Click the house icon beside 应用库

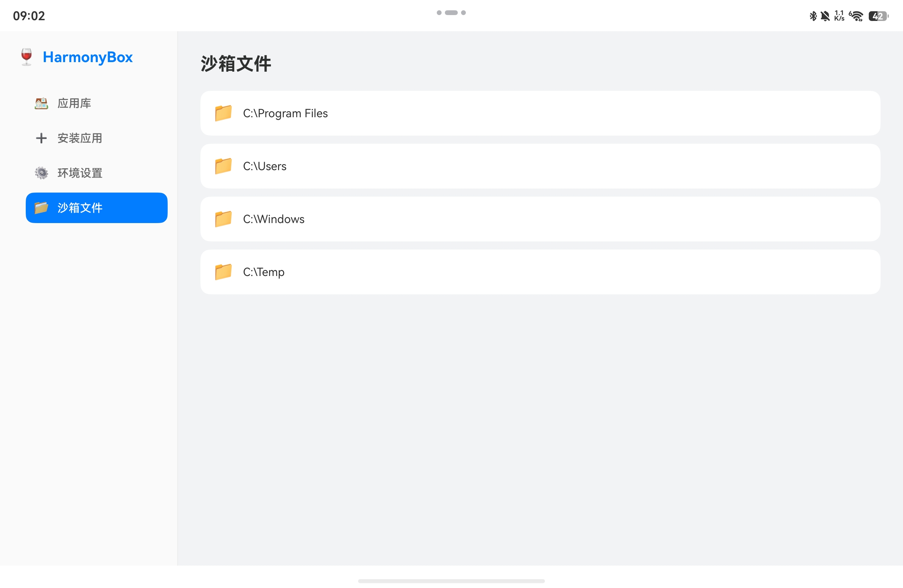coord(41,103)
